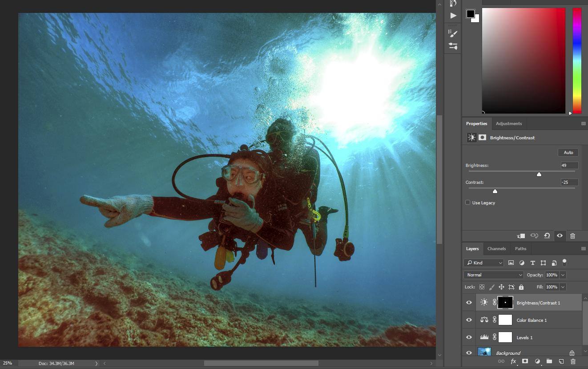Reset adjustment to defaults icon
The height and width of the screenshot is (369, 588).
pyautogui.click(x=547, y=236)
